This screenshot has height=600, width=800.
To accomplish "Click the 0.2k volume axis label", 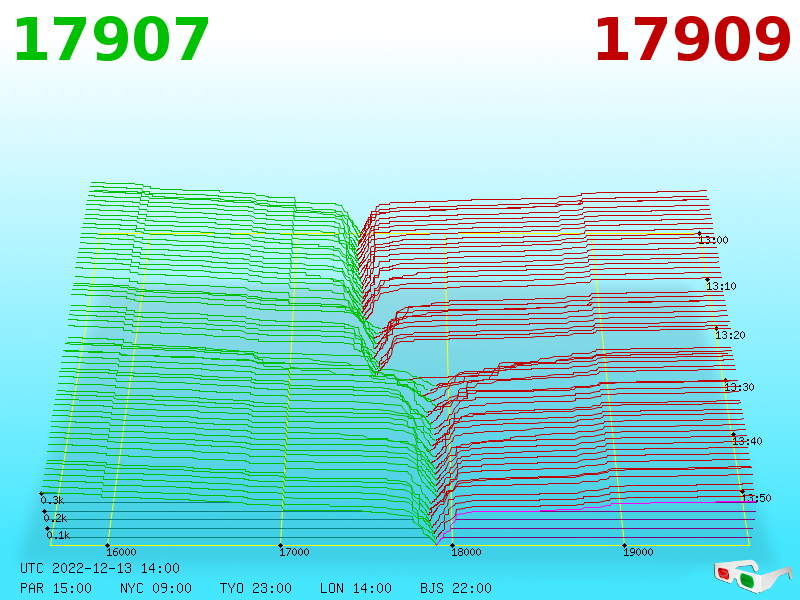I will (x=56, y=518).
